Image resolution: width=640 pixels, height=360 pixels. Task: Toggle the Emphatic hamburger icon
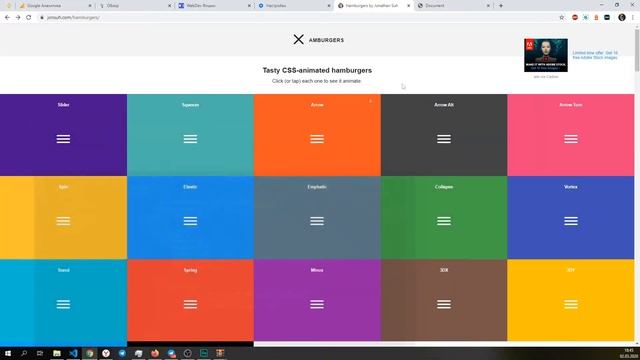tap(317, 221)
